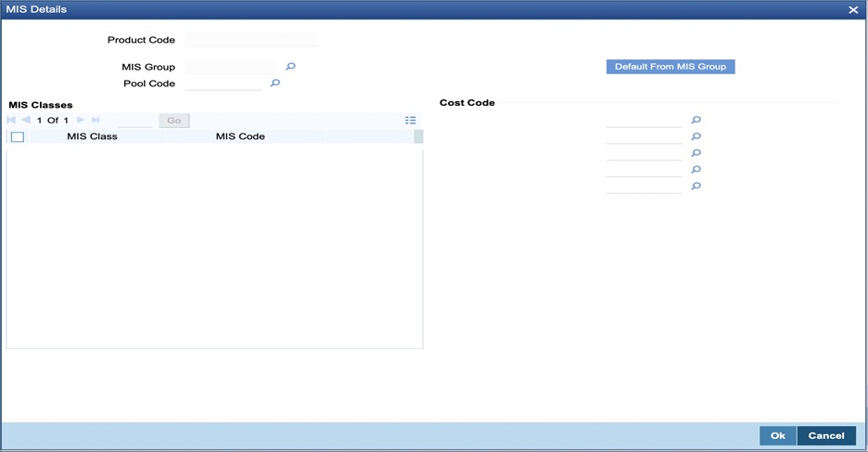Focus the fourth Cost Code input field

(x=645, y=170)
